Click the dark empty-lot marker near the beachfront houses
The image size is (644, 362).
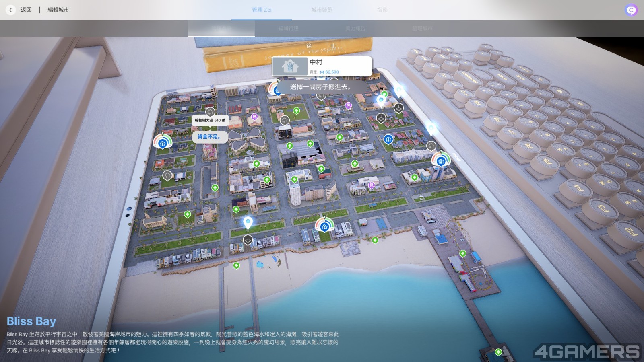(248, 240)
